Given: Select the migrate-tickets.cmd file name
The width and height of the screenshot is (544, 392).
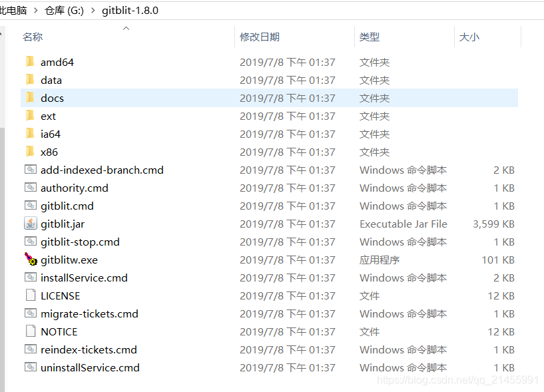Looking at the screenshot, I should tap(89, 314).
